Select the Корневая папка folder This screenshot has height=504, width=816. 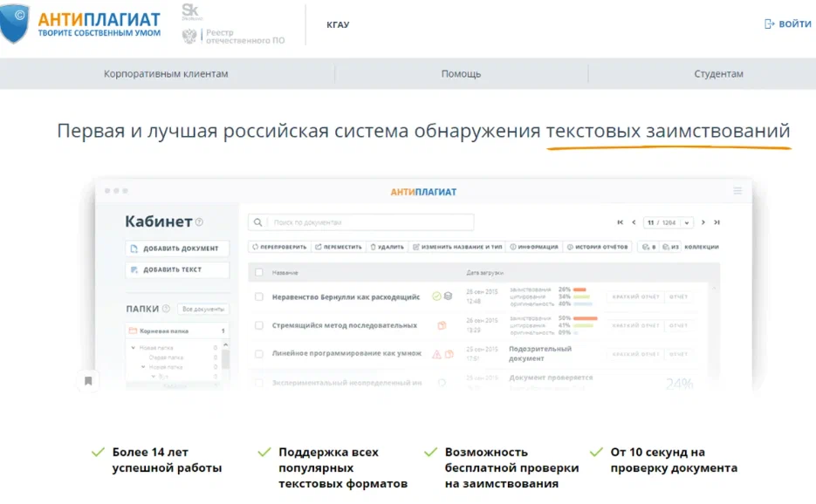(177, 330)
